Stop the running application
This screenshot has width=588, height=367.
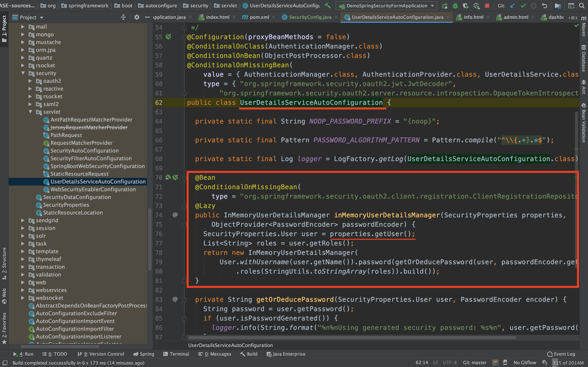point(487,6)
